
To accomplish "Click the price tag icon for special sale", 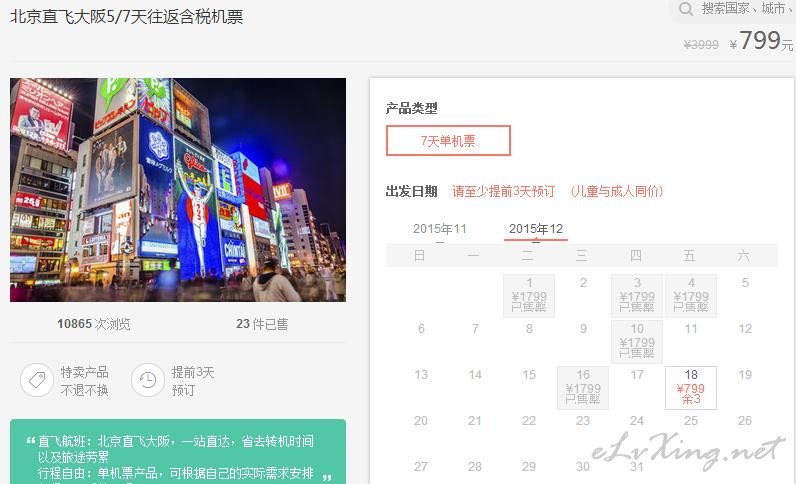I will [x=37, y=380].
